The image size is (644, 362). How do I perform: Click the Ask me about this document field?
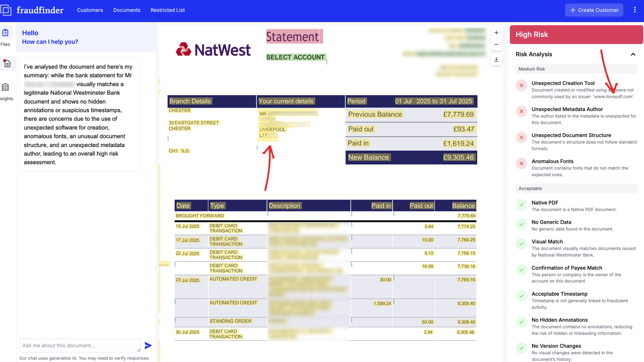click(80, 345)
